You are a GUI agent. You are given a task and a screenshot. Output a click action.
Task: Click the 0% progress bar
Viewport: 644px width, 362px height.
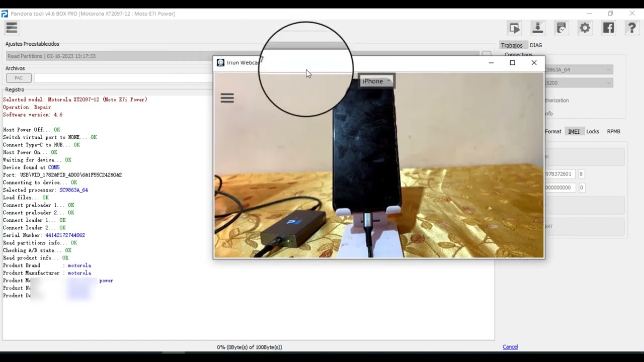coord(249,347)
